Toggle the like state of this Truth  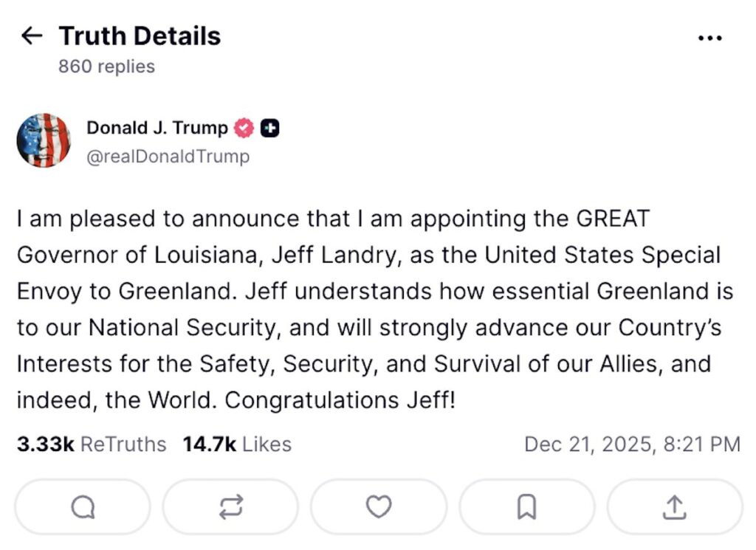pyautogui.click(x=379, y=506)
